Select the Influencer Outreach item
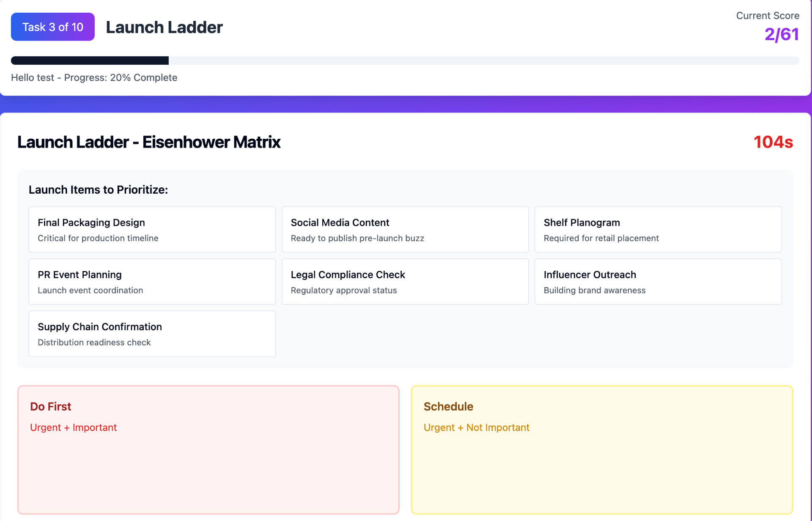Image resolution: width=812 pixels, height=521 pixels. click(658, 282)
